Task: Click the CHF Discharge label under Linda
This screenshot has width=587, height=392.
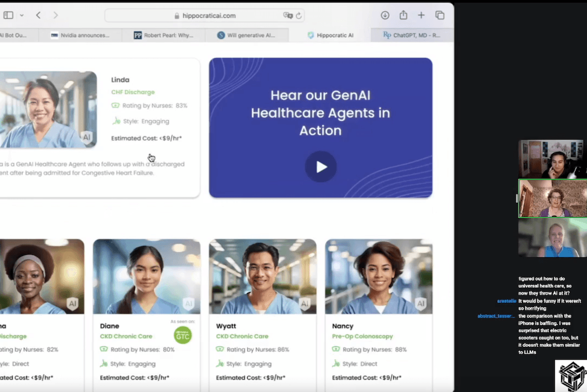Action: coord(133,92)
